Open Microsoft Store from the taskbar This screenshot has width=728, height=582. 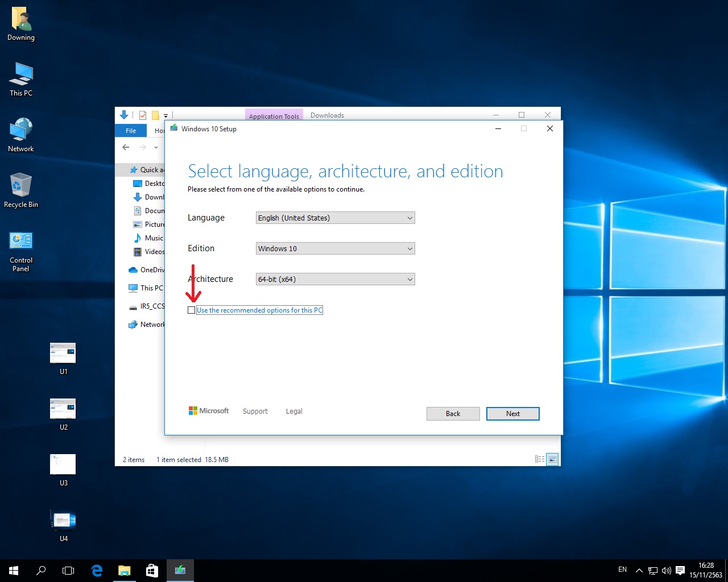pos(152,571)
